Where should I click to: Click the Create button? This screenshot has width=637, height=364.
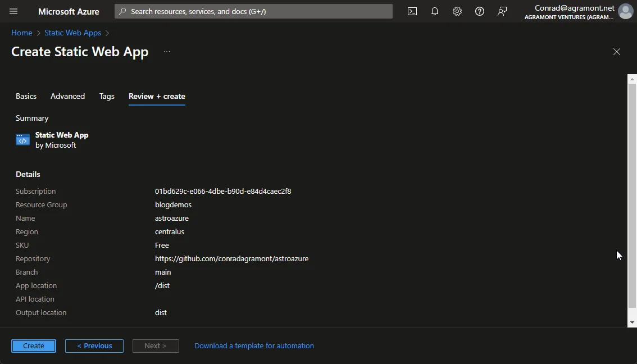[34, 345]
